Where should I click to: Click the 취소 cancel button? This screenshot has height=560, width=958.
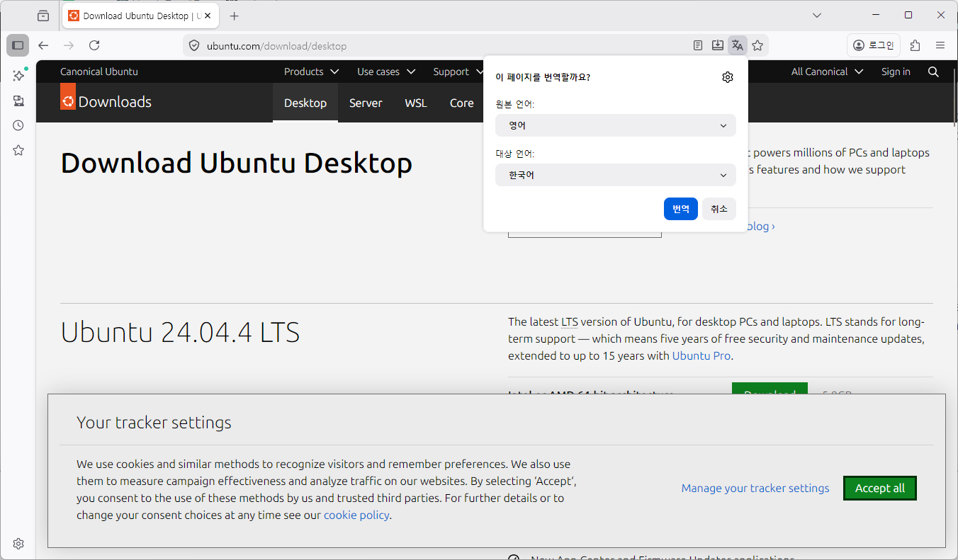coord(719,209)
